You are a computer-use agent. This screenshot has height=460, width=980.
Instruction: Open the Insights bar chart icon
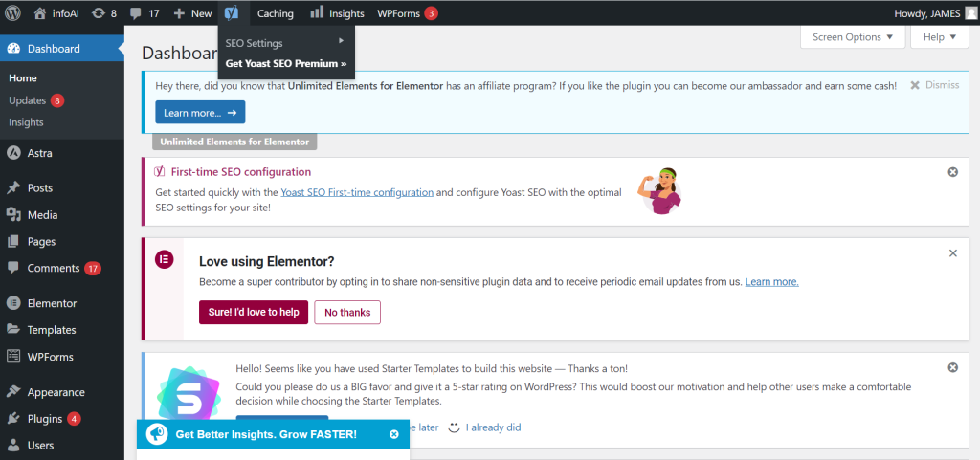pyautogui.click(x=317, y=11)
